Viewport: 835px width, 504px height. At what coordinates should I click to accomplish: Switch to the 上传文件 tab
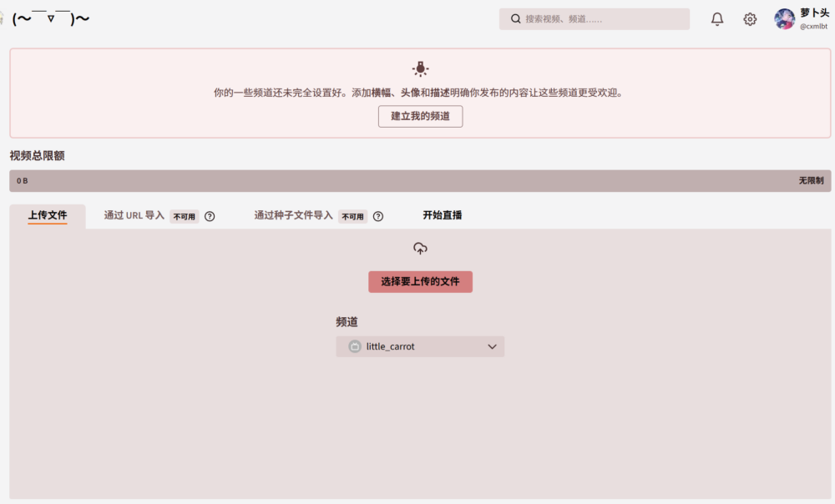48,215
